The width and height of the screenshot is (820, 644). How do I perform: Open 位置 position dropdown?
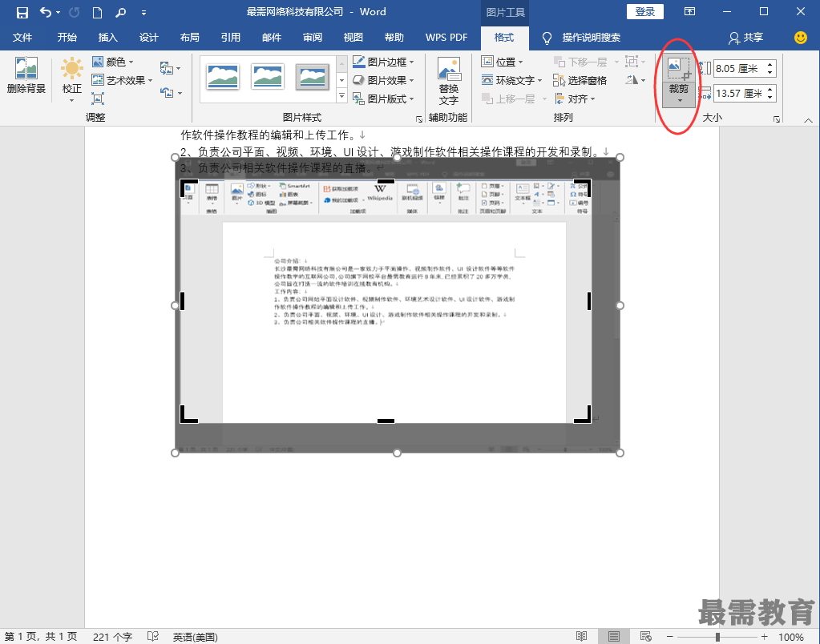[503, 62]
